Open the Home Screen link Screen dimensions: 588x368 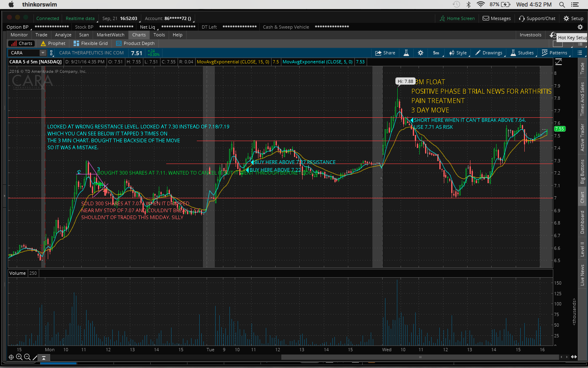[x=457, y=18]
